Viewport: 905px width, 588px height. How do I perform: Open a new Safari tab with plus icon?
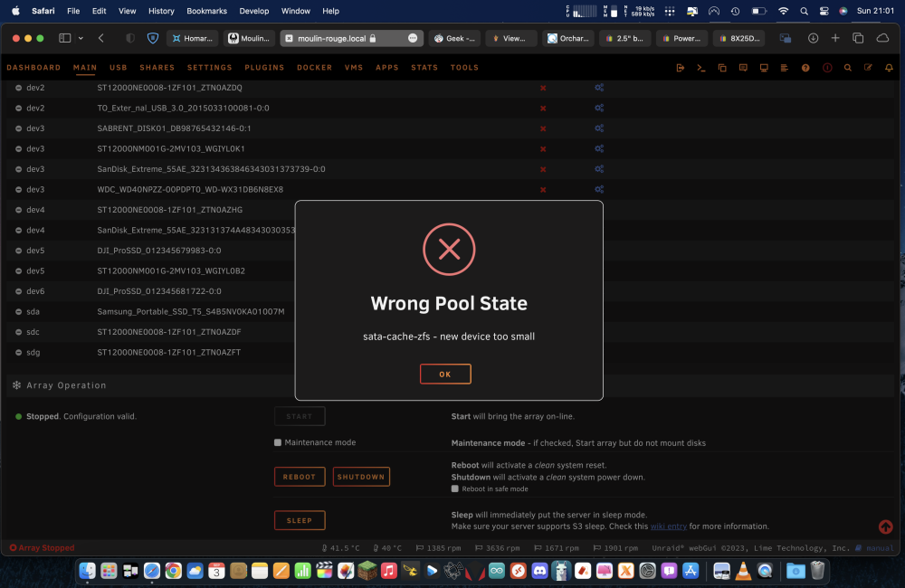click(x=835, y=38)
